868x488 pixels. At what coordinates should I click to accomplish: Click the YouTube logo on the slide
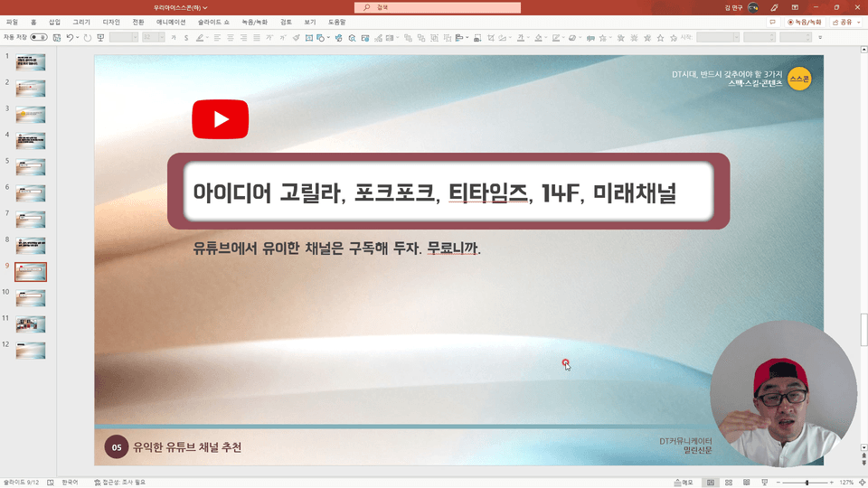(x=221, y=119)
